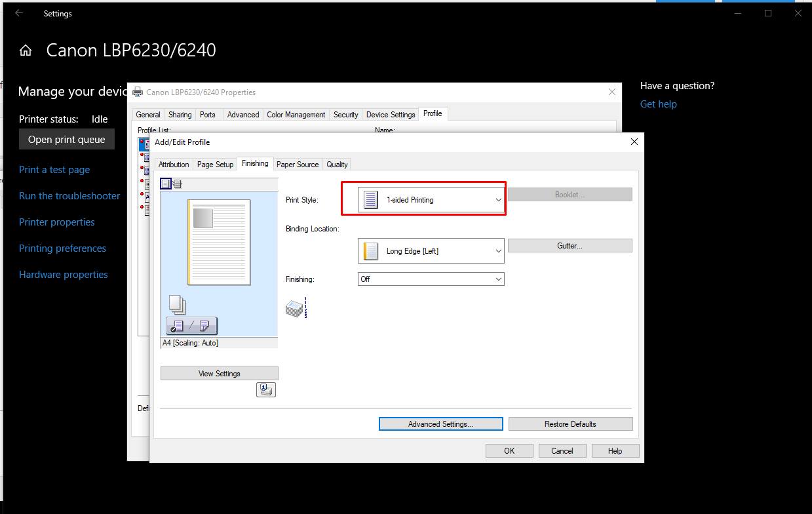This screenshot has width=812, height=514.
Task: Select the page preview icon
Action: pos(165,184)
